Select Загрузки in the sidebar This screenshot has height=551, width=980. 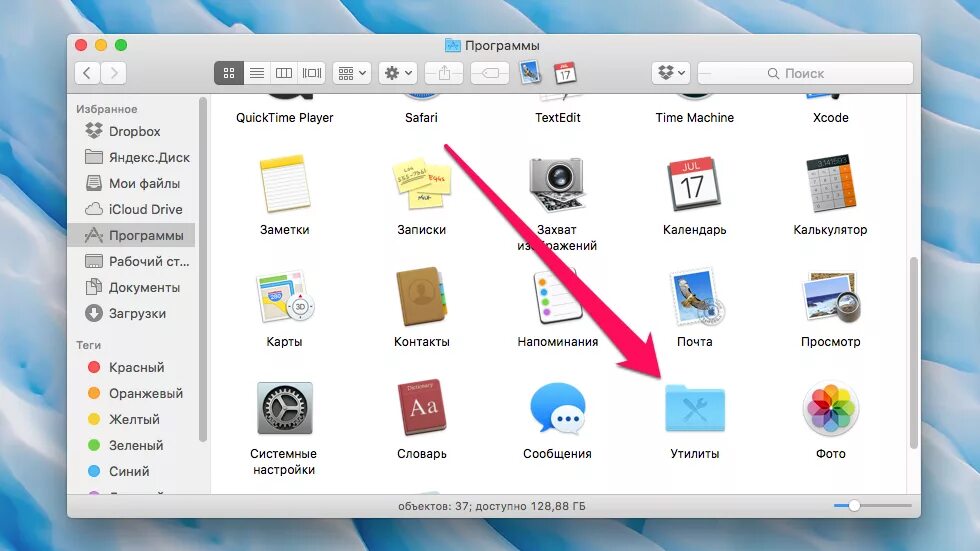click(131, 313)
